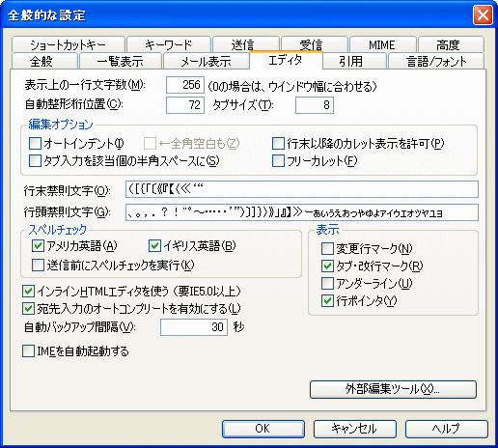
Task: Click the 自動整形桁位置 field showing 72
Action: (x=185, y=105)
